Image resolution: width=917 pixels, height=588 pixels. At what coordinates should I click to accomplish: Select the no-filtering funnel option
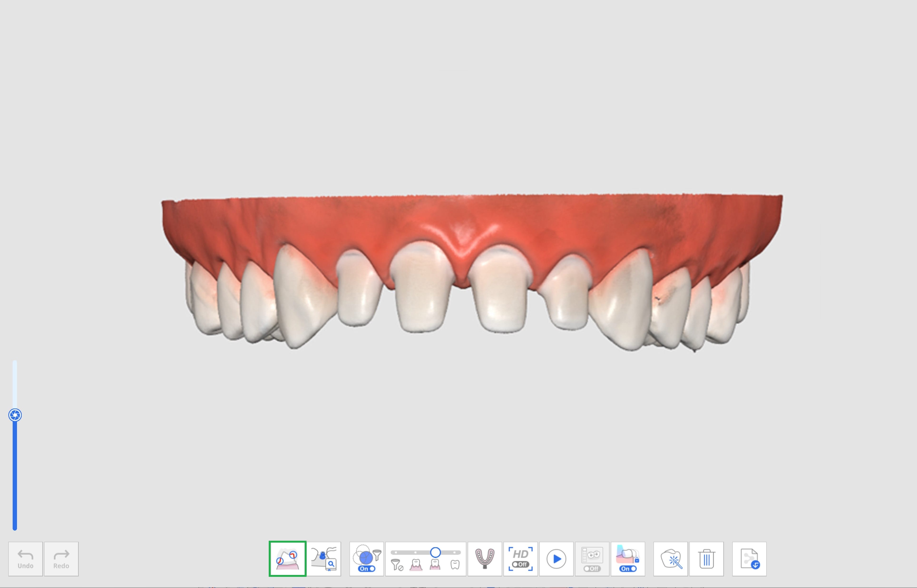[x=397, y=565]
